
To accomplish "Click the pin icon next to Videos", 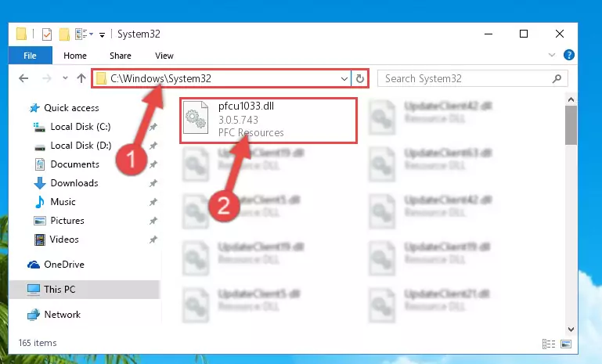I will [x=153, y=240].
